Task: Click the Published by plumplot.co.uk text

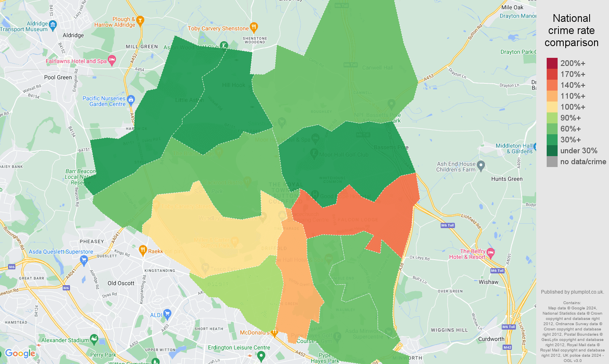Action: 572,292
